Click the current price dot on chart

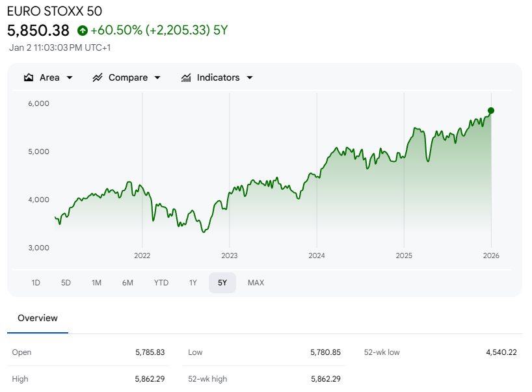tap(491, 111)
